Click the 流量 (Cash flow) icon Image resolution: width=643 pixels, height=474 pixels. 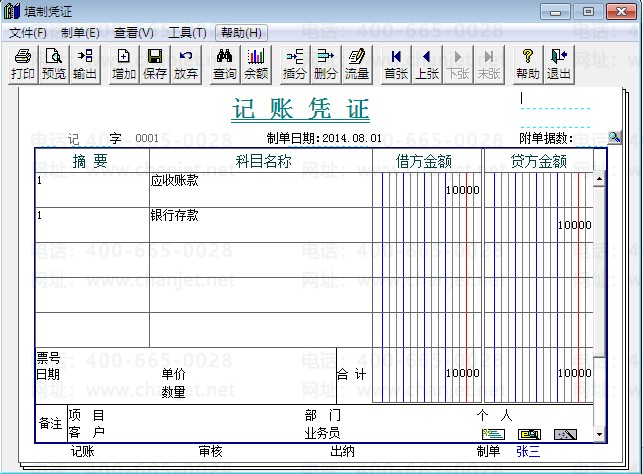[357, 64]
